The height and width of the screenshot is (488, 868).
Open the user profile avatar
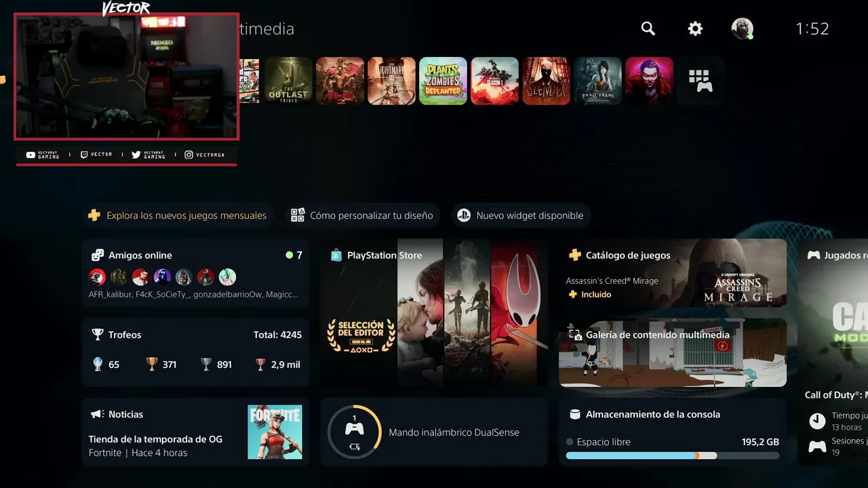click(x=742, y=28)
